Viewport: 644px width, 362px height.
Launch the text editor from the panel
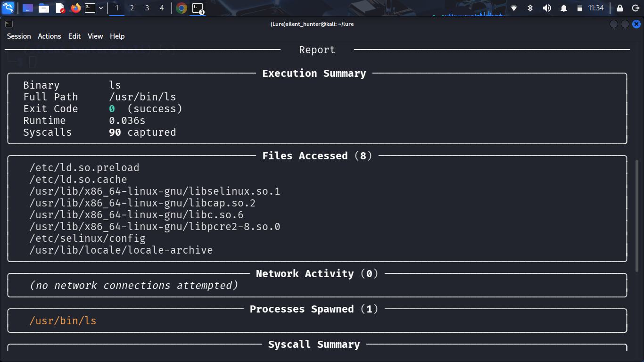click(x=60, y=8)
